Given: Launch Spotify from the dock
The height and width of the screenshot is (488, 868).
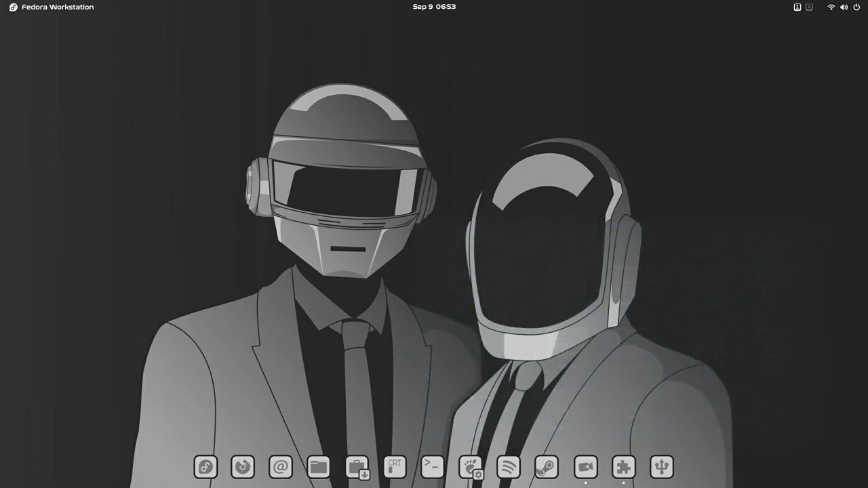Looking at the screenshot, I should [x=509, y=467].
